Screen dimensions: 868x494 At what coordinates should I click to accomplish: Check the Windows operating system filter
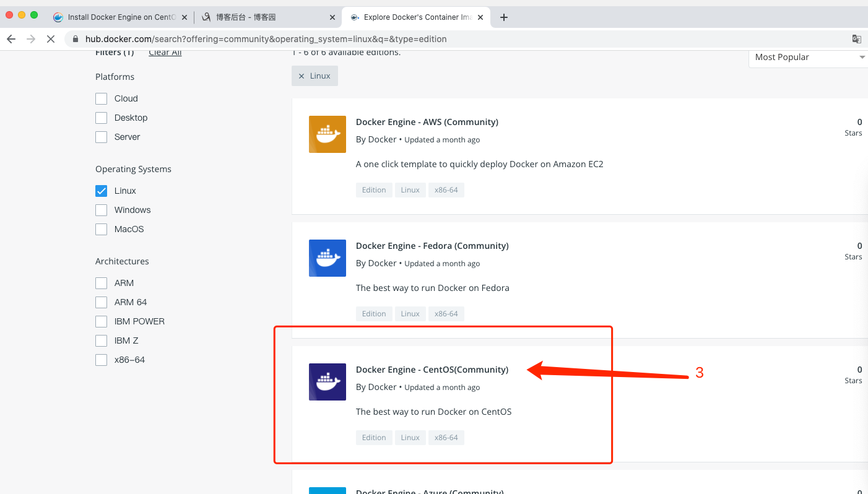tap(102, 210)
